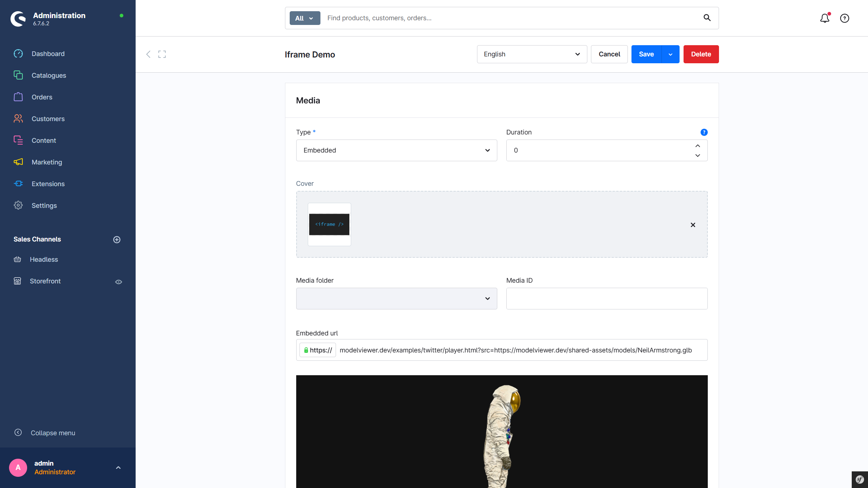Open Symfony debug toolbar icon
The height and width of the screenshot is (488, 868).
pos(860,480)
